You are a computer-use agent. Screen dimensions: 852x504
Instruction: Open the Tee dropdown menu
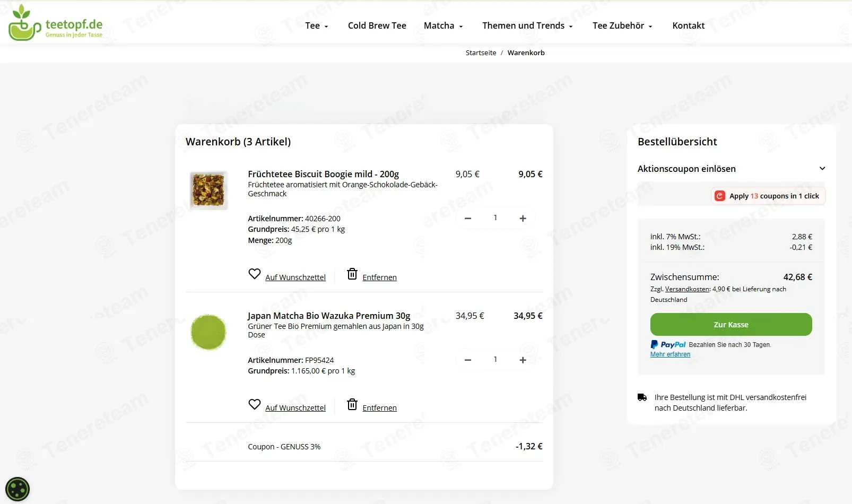[317, 25]
